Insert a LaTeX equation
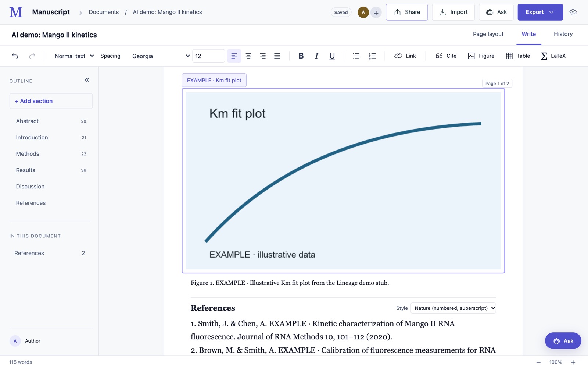Screen dimensions: 588x368 click(x=553, y=56)
